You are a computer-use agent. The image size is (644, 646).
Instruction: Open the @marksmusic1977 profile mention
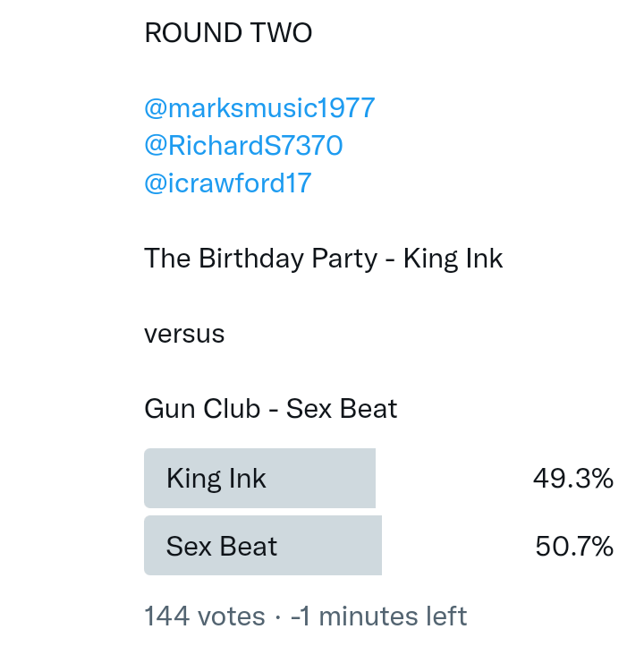click(x=259, y=108)
